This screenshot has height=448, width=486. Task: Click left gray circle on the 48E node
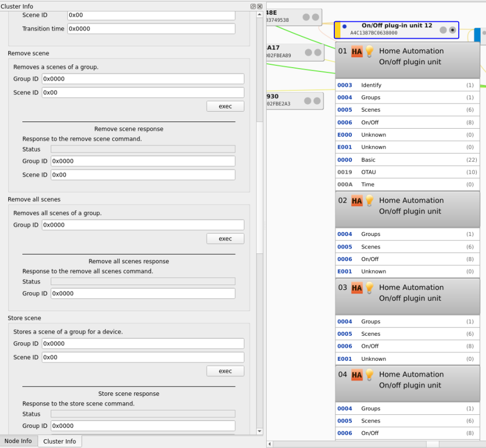coord(306,17)
